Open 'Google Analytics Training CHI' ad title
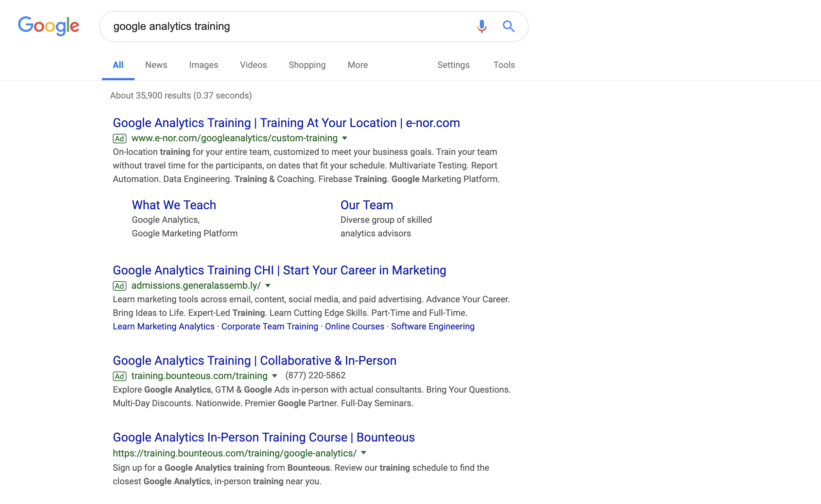The width and height of the screenshot is (821, 504). tap(279, 270)
